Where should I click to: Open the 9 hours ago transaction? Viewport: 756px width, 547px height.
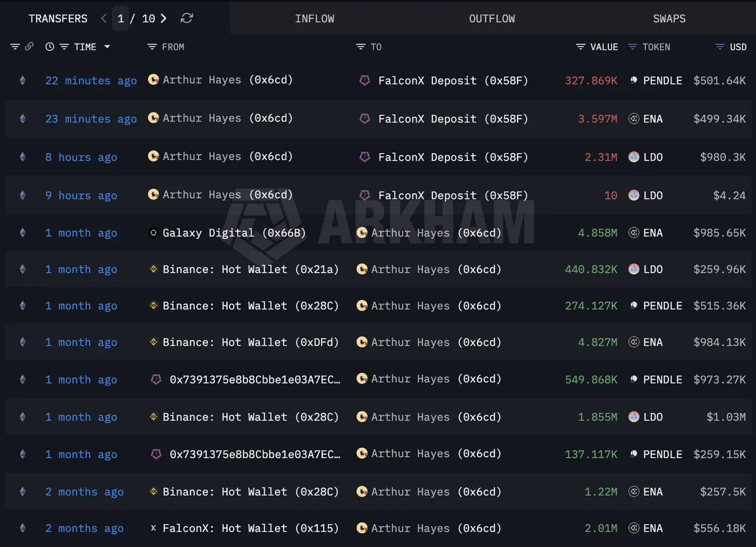pyautogui.click(x=81, y=196)
